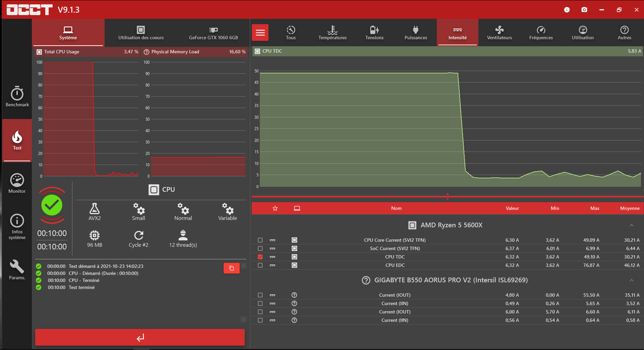644x350 pixels.
Task: Click the laptop display column header
Action: point(297,208)
